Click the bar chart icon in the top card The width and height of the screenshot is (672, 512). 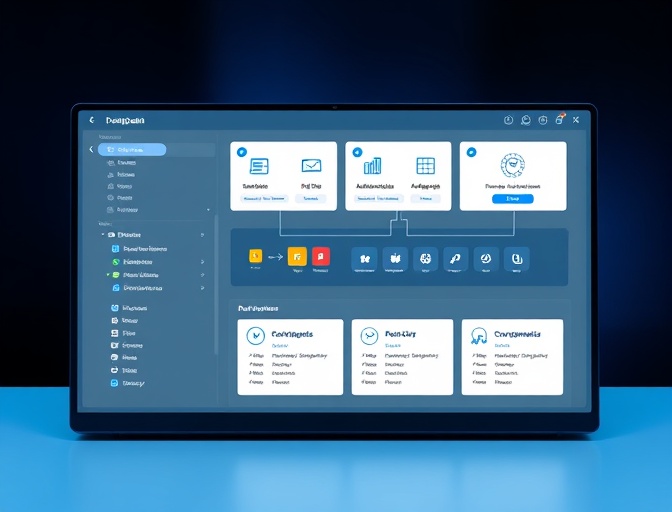tap(372, 166)
